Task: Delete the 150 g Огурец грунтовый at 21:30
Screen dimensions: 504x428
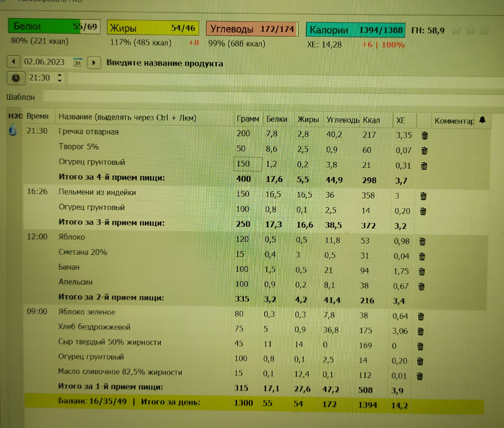Action: click(424, 166)
